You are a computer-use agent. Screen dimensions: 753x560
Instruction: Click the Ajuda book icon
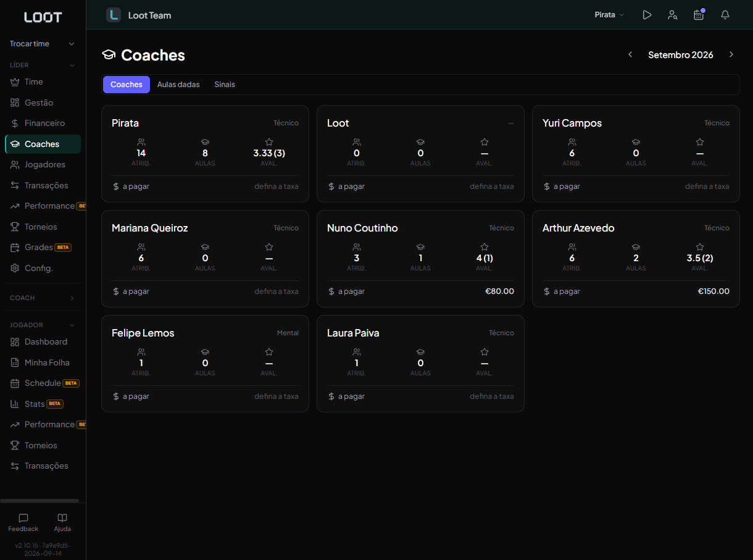62,518
